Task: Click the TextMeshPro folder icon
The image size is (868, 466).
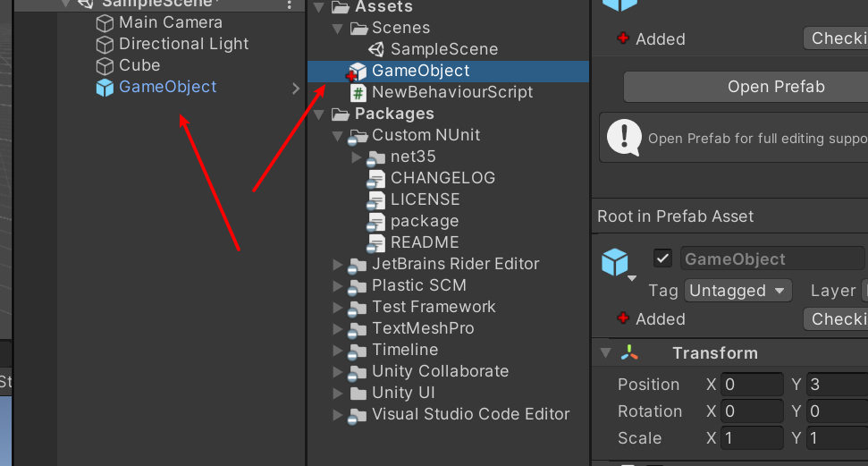Action: tap(357, 330)
